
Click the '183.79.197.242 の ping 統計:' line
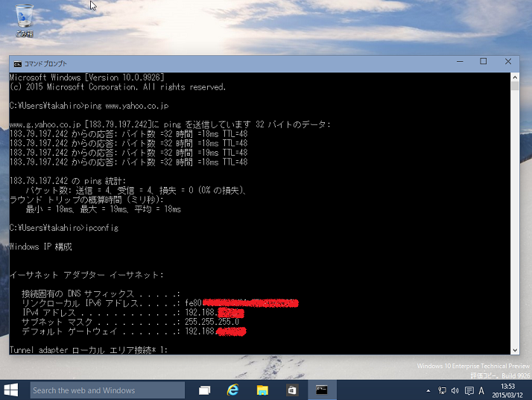(68, 181)
